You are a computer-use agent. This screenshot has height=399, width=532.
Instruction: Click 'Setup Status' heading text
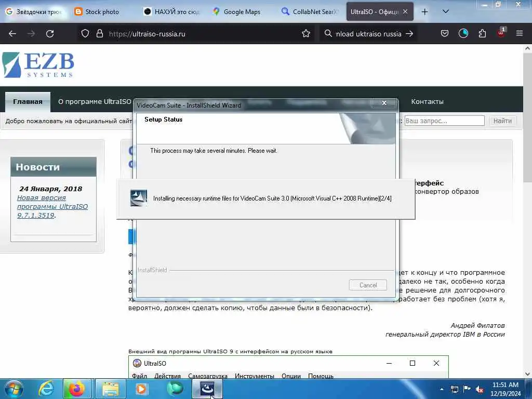point(164,119)
